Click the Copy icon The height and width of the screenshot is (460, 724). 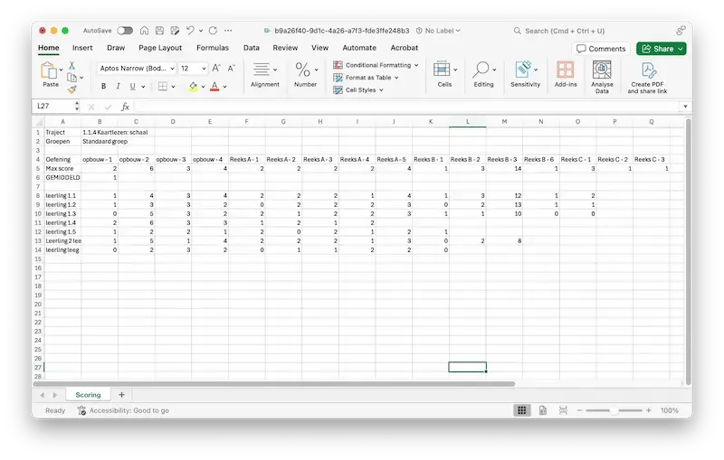(72, 78)
